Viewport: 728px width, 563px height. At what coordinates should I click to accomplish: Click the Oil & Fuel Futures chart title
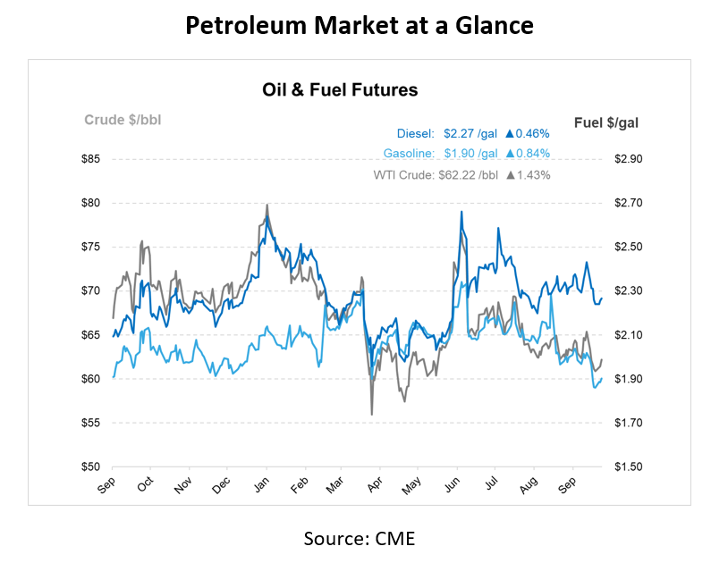pos(340,89)
